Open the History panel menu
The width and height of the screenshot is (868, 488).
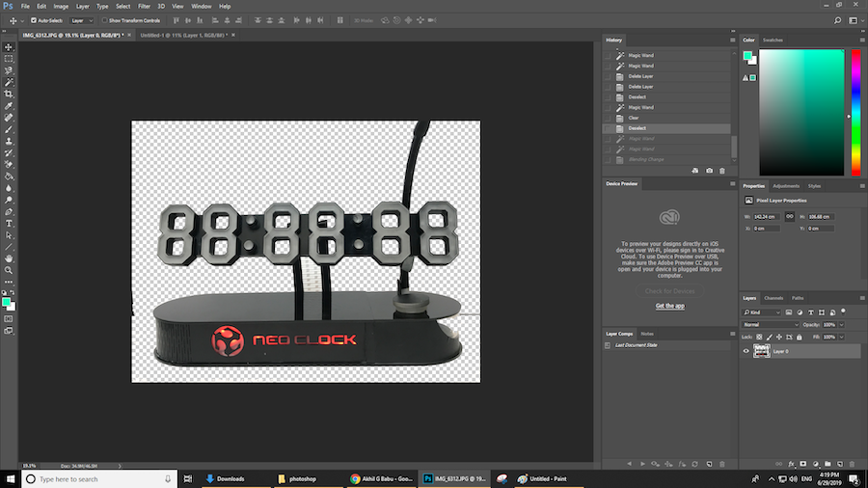pos(732,40)
